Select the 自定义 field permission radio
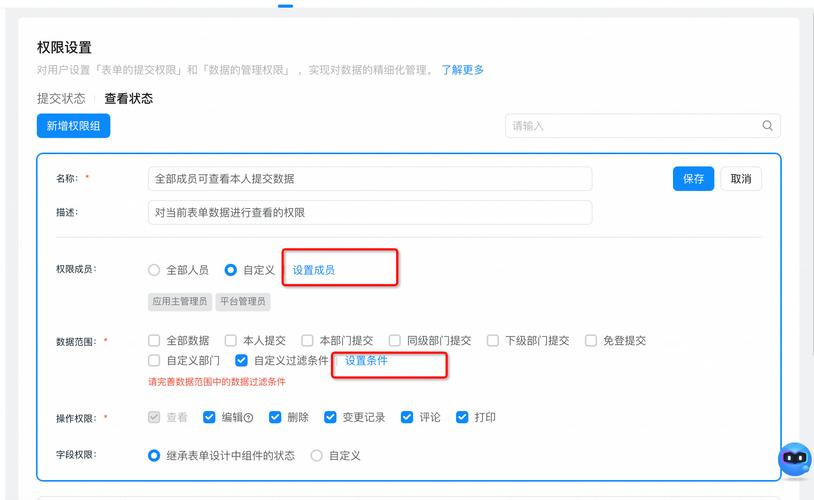Screen dimensions: 814x500 coord(316,455)
